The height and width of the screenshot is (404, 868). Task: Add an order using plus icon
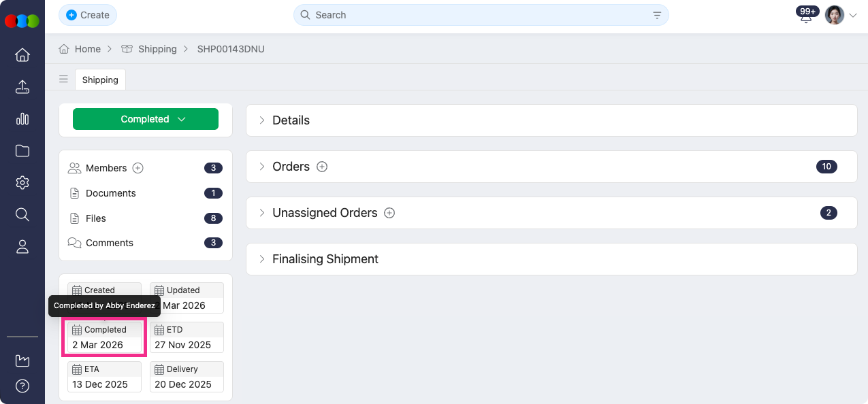click(x=322, y=167)
